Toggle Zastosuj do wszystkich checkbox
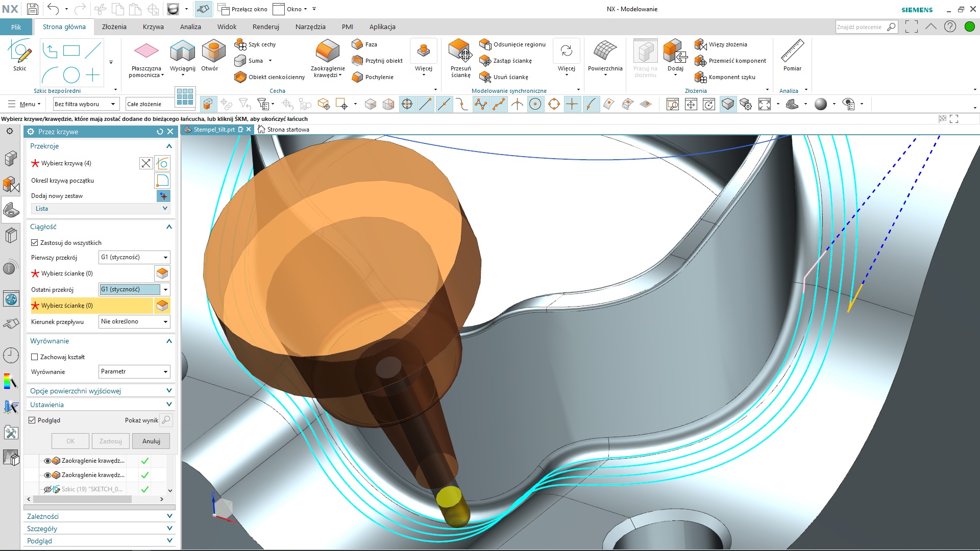The image size is (980, 551). click(x=35, y=243)
